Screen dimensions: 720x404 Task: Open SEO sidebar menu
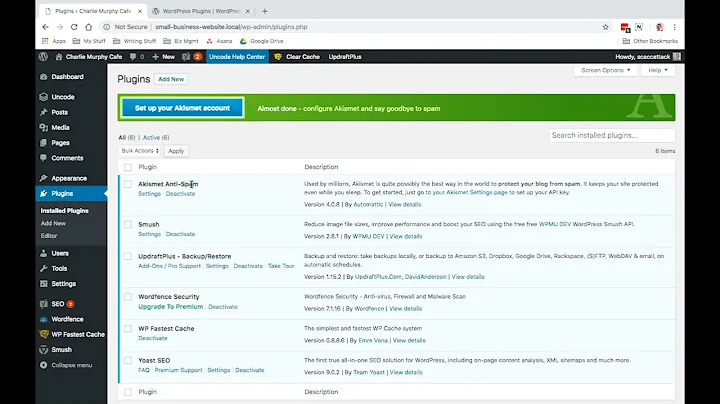(58, 304)
